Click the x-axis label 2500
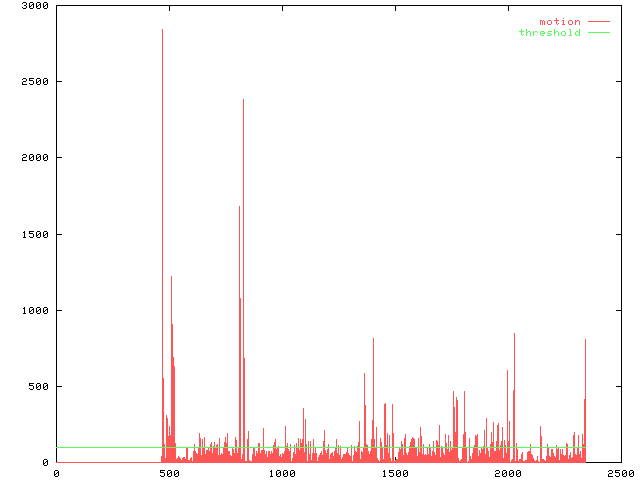Image resolution: width=640 pixels, height=480 pixels. click(x=620, y=474)
